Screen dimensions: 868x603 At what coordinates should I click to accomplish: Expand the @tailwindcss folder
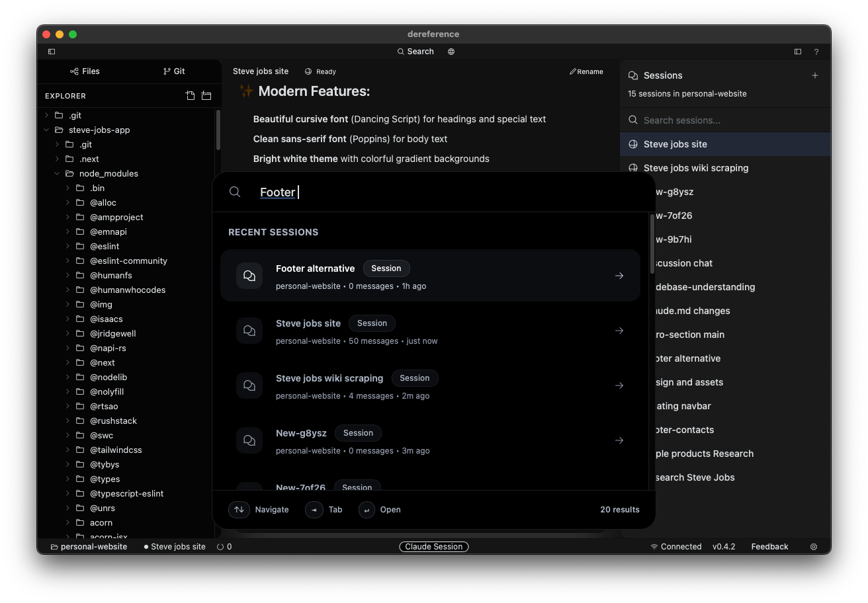[68, 450]
